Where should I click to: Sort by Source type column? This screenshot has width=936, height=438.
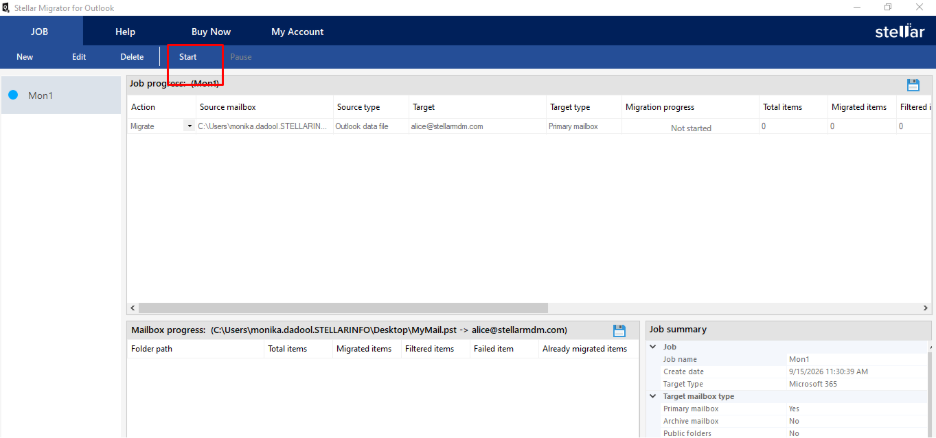[371, 107]
